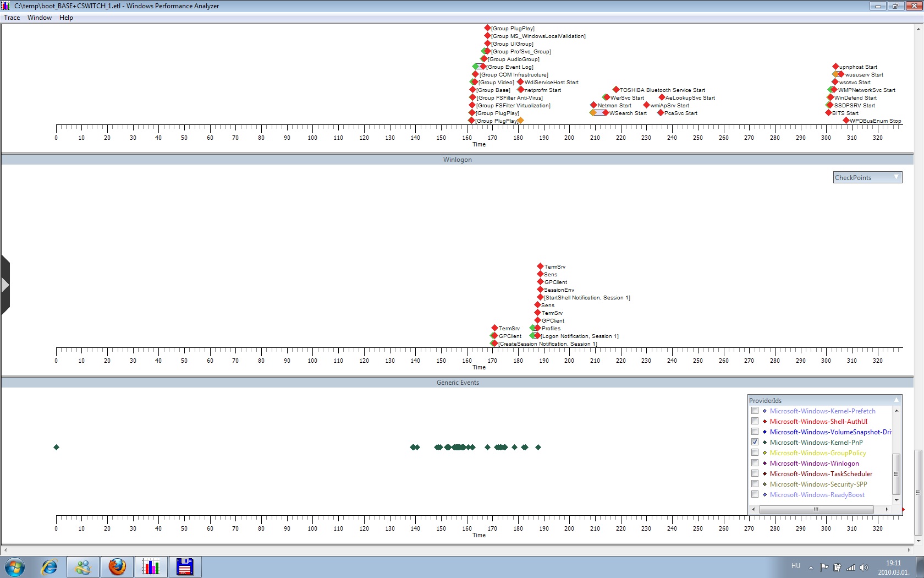Click the GroupPolicy yellow diamond in legend
Viewport: 924px width, 578px height.
[x=765, y=452]
